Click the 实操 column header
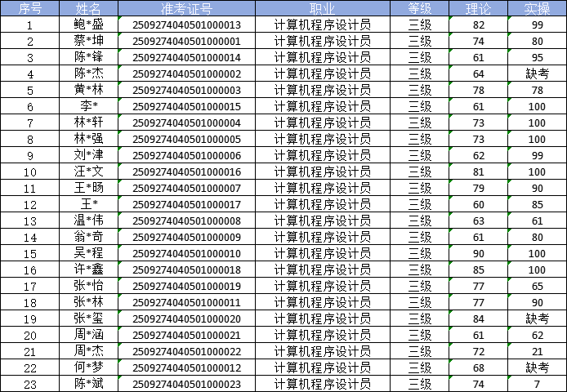This screenshot has height=392, width=567. point(537,8)
